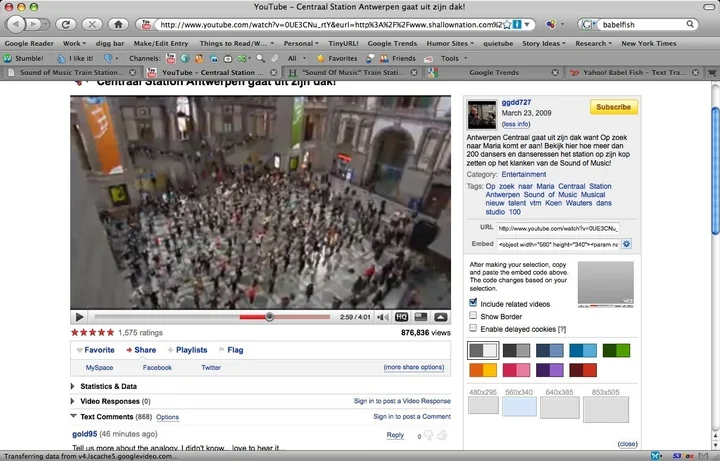
Task: Enable Show Border checkbox
Action: pos(473,315)
